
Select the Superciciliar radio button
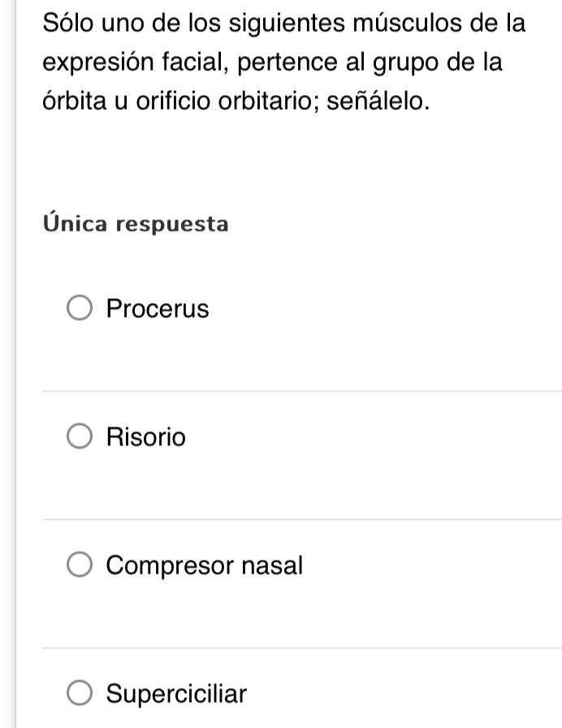(80, 694)
